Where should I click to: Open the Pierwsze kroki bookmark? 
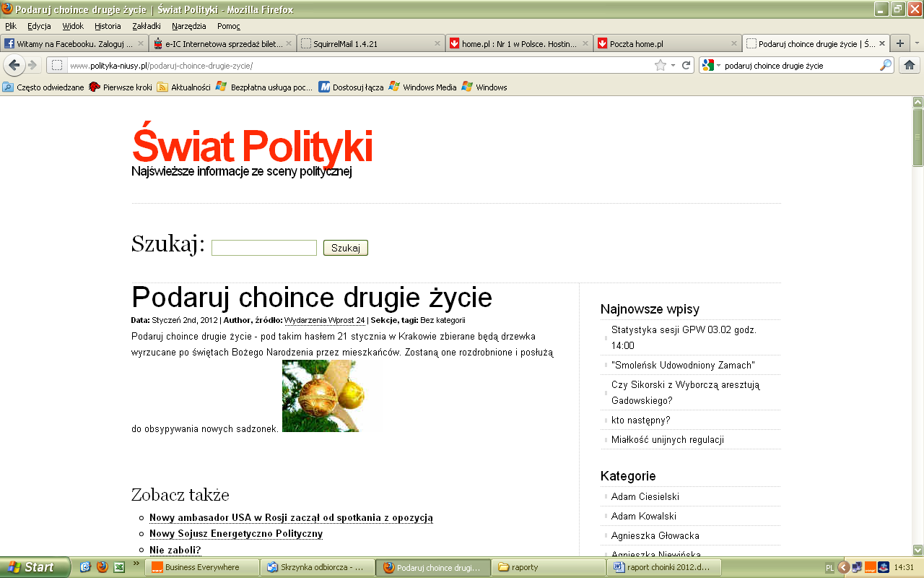point(121,87)
